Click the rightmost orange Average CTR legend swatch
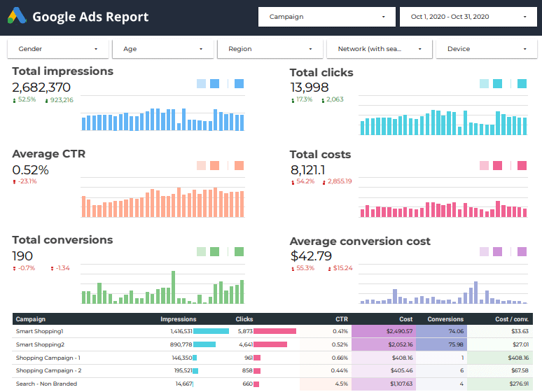This screenshot has width=542, height=392. (239, 166)
